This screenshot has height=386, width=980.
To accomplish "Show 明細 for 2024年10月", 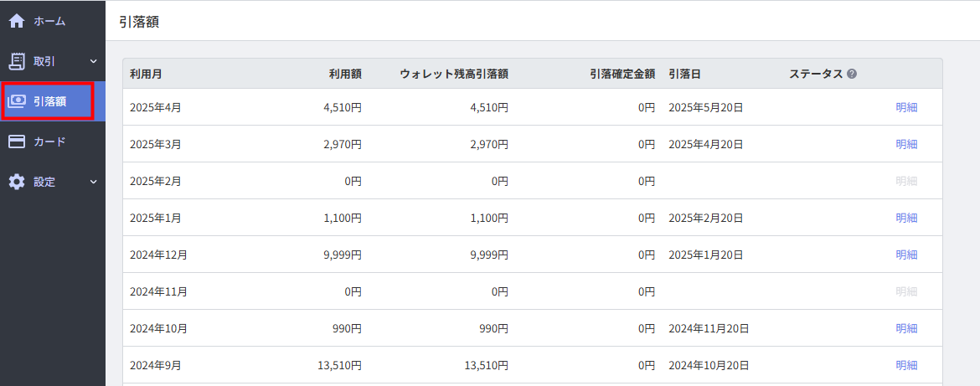I will 906,328.
